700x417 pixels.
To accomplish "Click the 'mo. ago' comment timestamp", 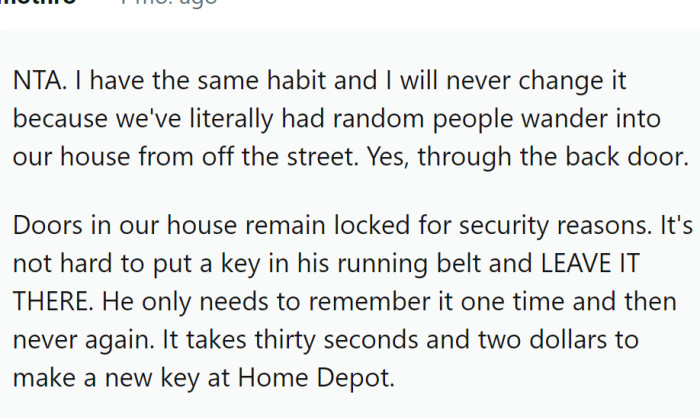I will (x=170, y=3).
